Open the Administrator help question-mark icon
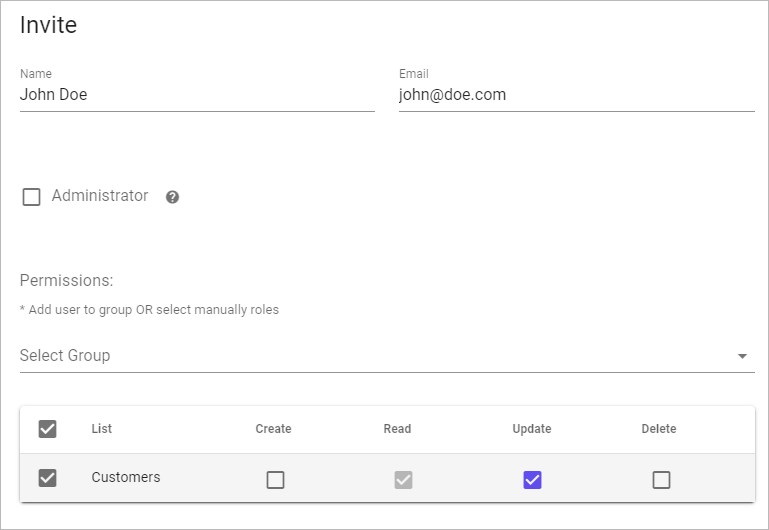 [x=172, y=197]
